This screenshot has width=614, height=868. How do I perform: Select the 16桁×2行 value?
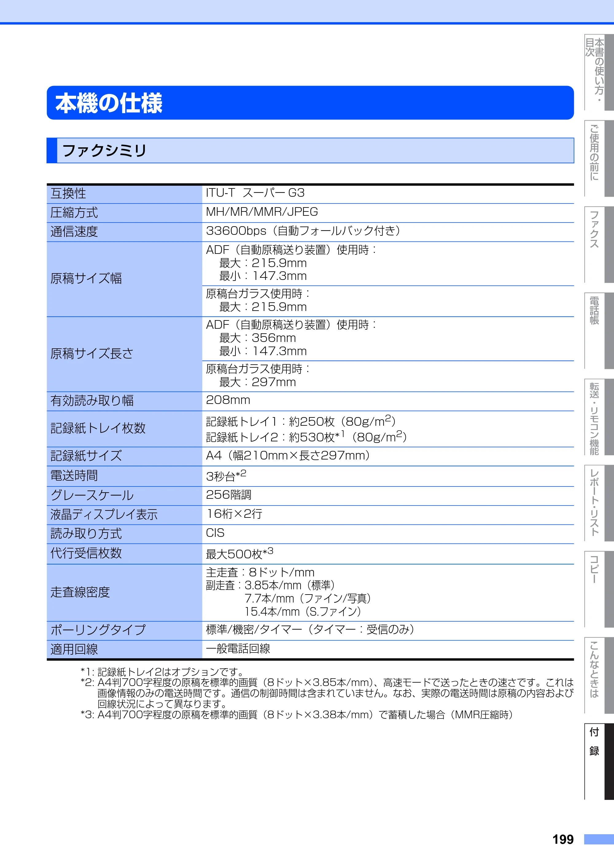234,514
